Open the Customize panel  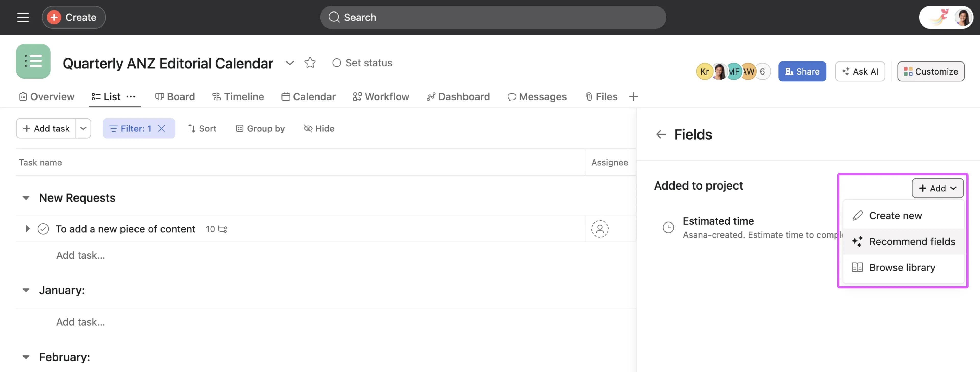(x=930, y=71)
